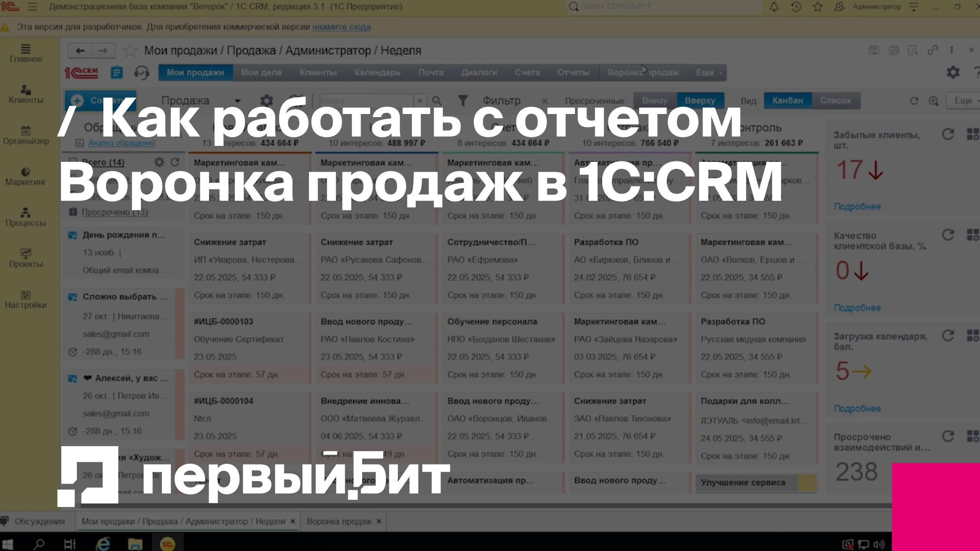This screenshot has height=551, width=980.
Task: Set overdue position to Внизу
Action: pos(655,101)
